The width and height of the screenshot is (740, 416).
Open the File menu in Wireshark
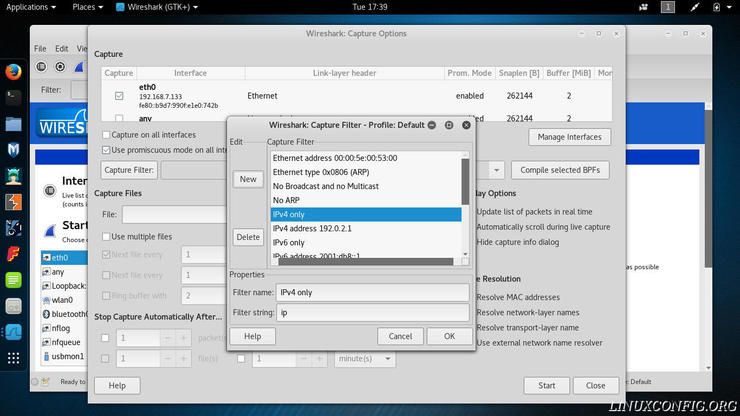coord(40,48)
